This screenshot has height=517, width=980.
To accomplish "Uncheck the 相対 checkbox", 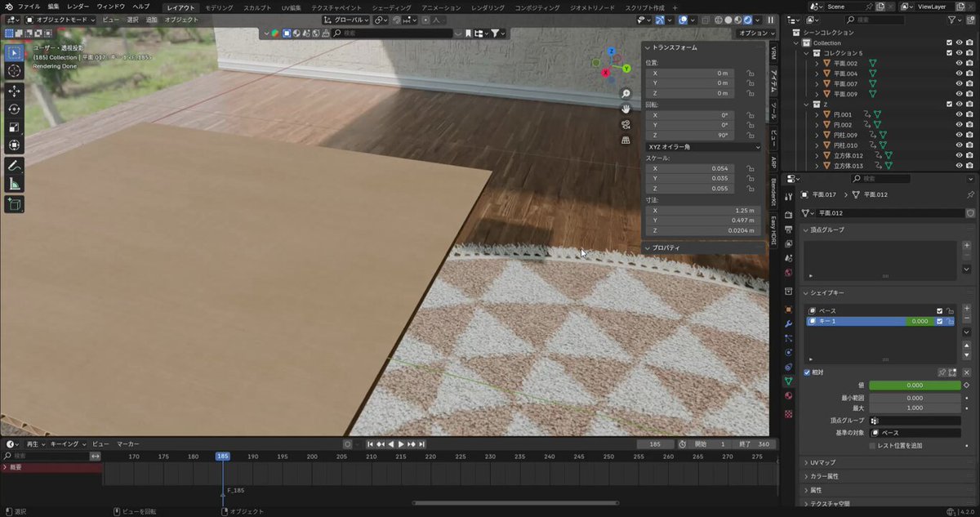I will pyautogui.click(x=807, y=372).
